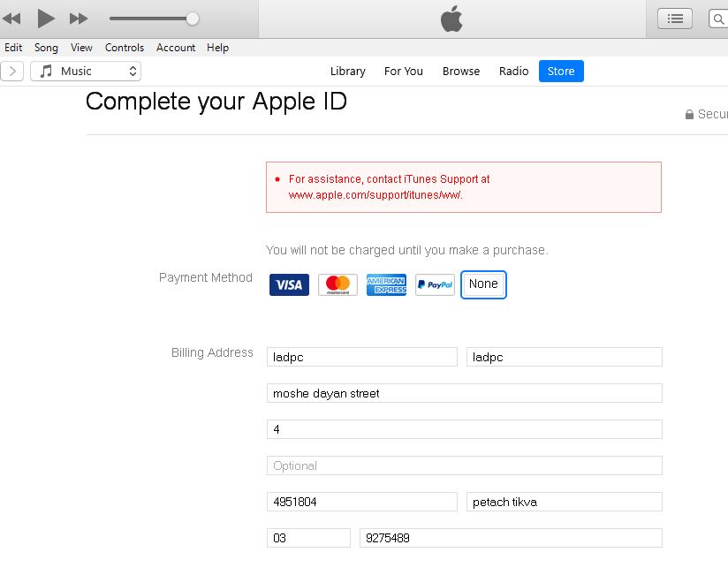Select None for payment method
Viewport: 728px width, 575px height.
[483, 284]
